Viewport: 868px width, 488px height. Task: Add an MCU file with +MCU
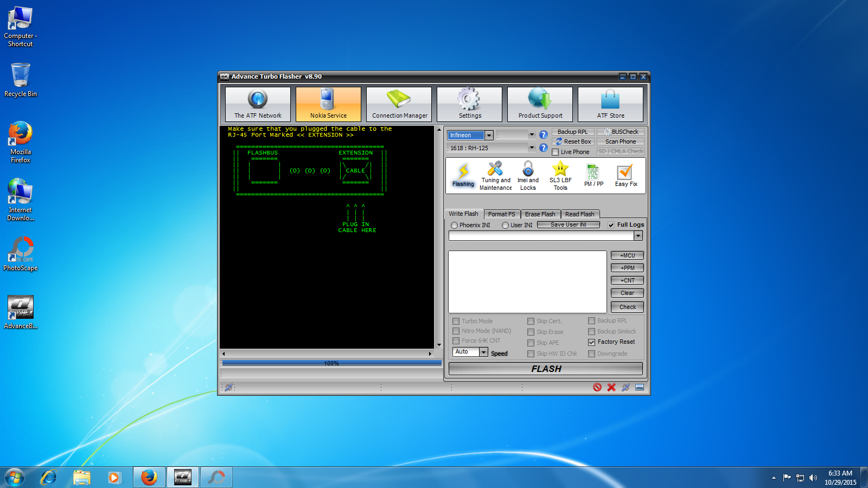[627, 255]
